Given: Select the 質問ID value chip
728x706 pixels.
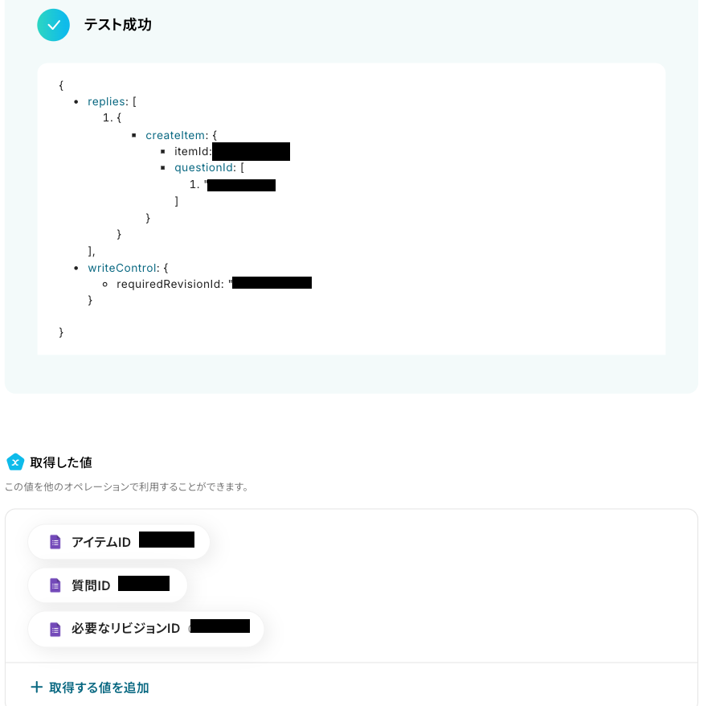Looking at the screenshot, I should pyautogui.click(x=107, y=585).
